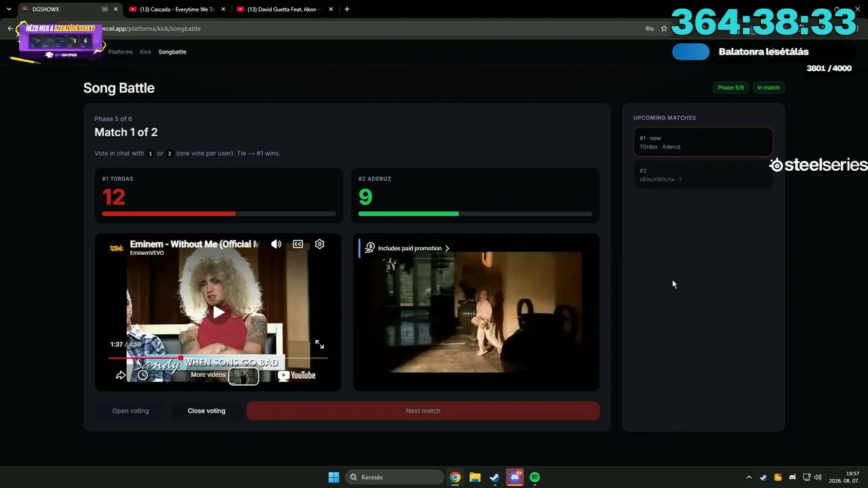Click the paid promotion dollar icon

coord(370,248)
